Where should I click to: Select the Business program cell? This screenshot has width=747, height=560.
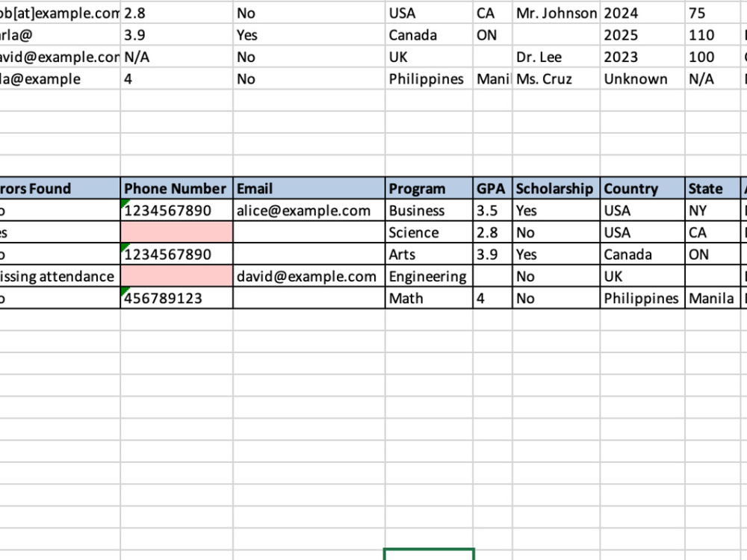pyautogui.click(x=430, y=210)
